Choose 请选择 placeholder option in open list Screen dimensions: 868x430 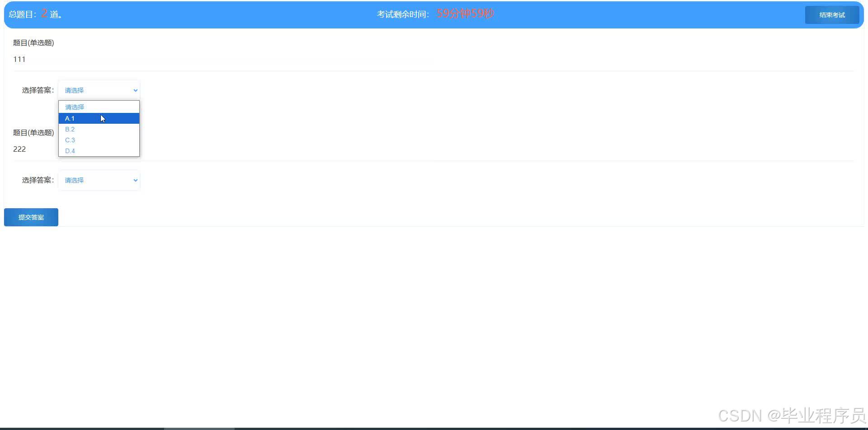[99, 107]
